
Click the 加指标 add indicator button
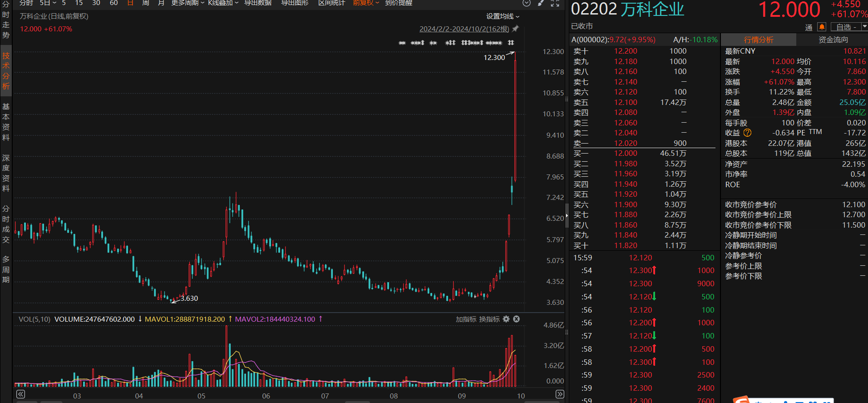point(466,319)
